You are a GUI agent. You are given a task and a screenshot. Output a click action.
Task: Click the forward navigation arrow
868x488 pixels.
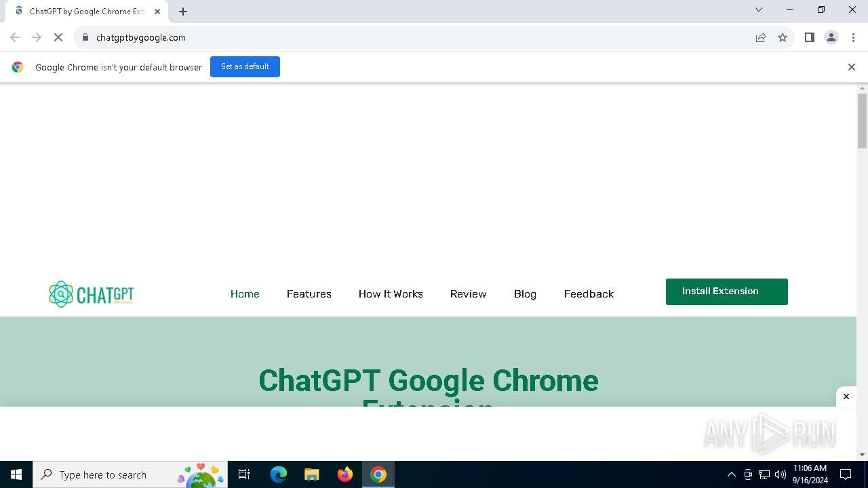37,37
